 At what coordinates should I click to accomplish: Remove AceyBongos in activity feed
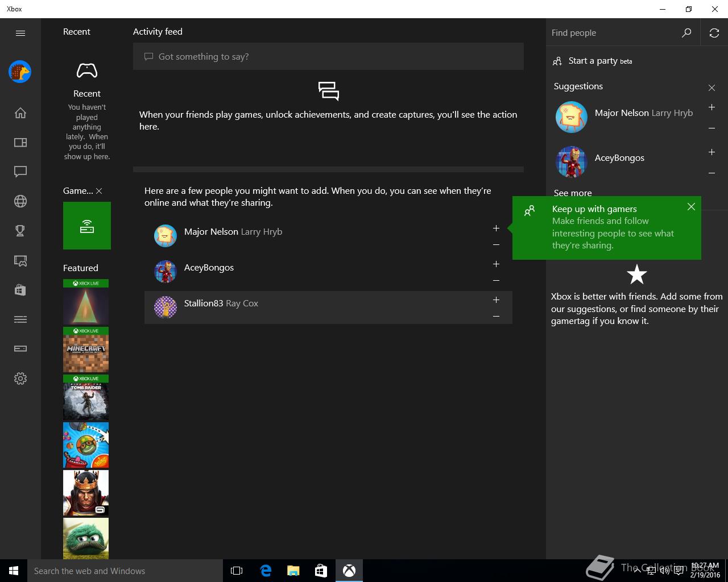coord(496,280)
